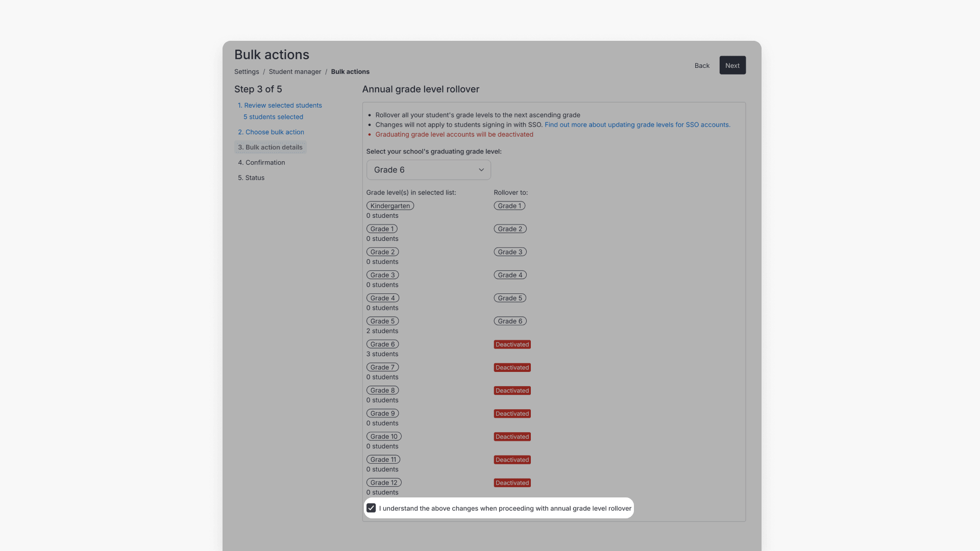Image resolution: width=980 pixels, height=551 pixels.
Task: Select the Grade 1 rollover target pill
Action: point(509,206)
